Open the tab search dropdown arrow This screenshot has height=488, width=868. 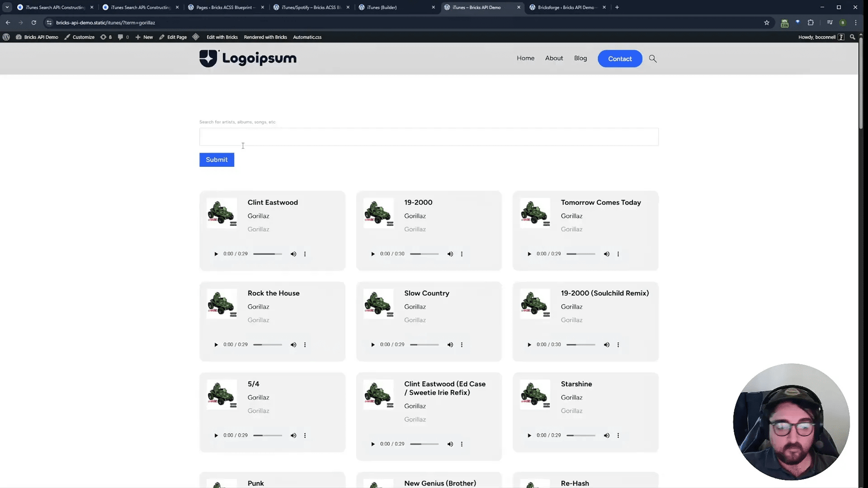click(x=7, y=7)
